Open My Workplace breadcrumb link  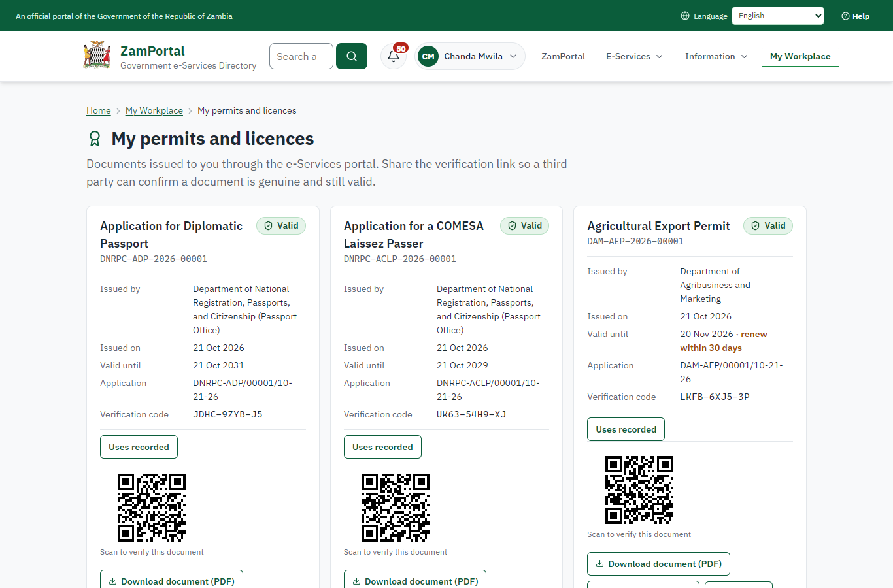tap(154, 110)
